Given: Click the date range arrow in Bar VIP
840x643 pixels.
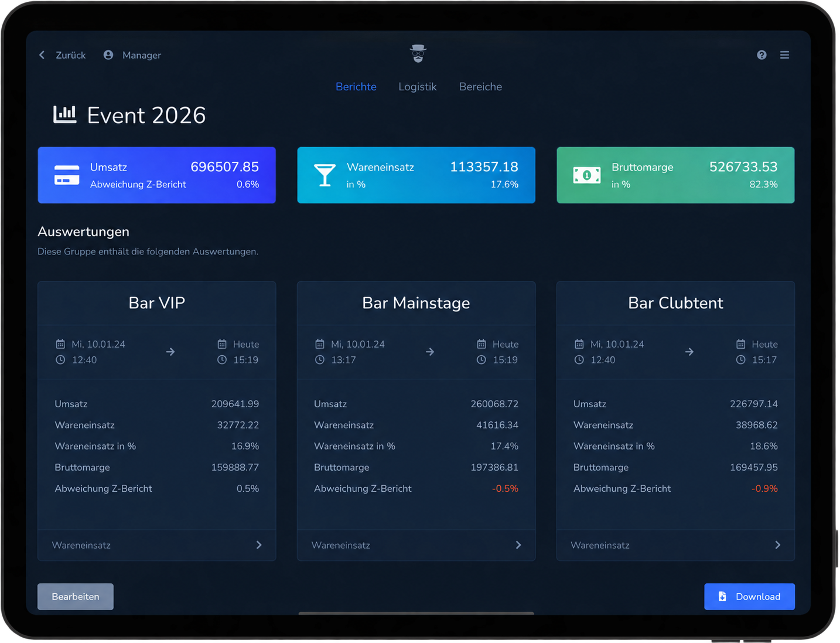Looking at the screenshot, I should 170,352.
